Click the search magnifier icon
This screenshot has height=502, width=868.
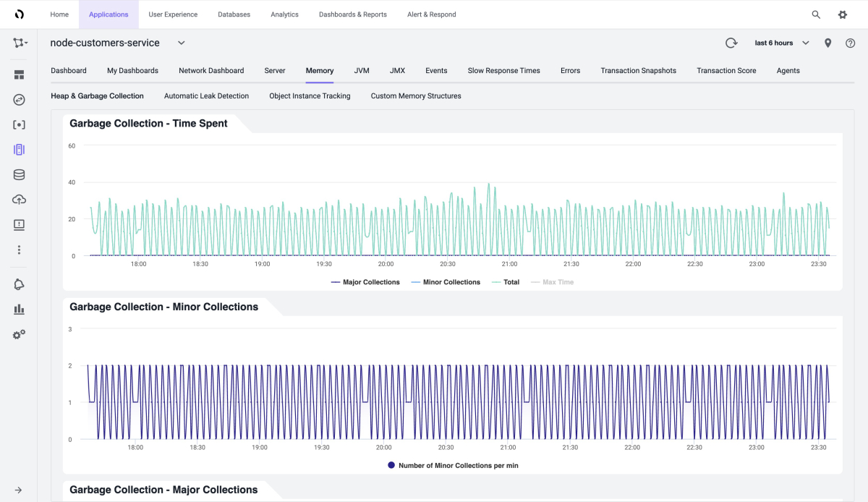[x=816, y=14]
